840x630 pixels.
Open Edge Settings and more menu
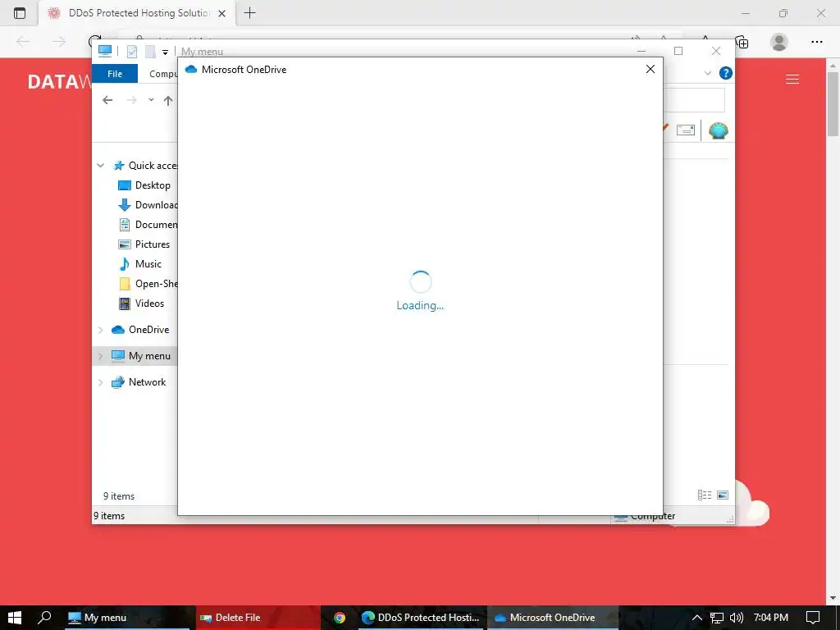(817, 42)
